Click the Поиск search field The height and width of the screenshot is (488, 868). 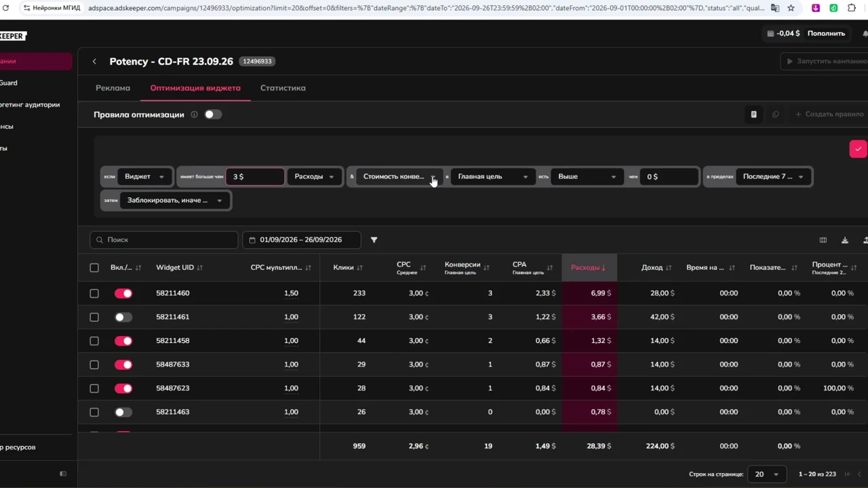(x=164, y=240)
